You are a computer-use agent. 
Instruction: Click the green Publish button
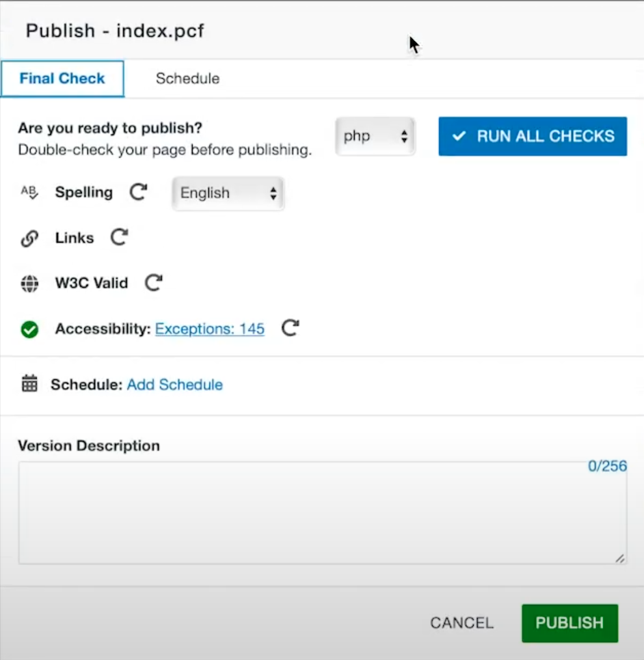click(x=570, y=623)
